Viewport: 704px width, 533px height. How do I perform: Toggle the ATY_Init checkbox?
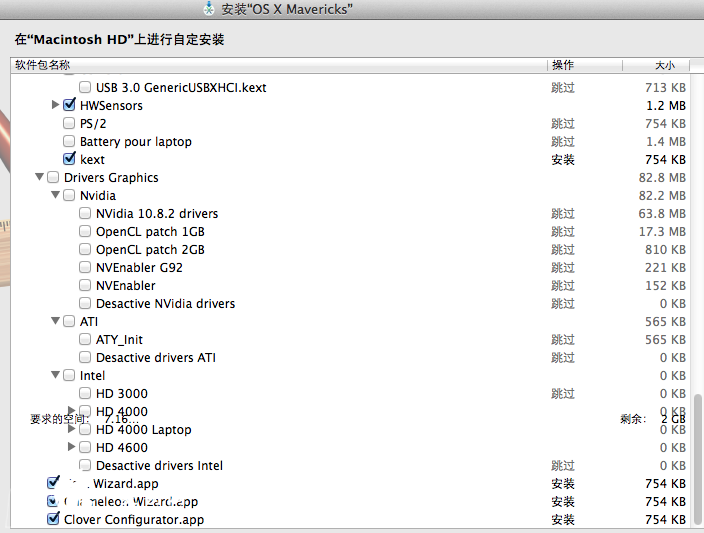[x=85, y=340]
